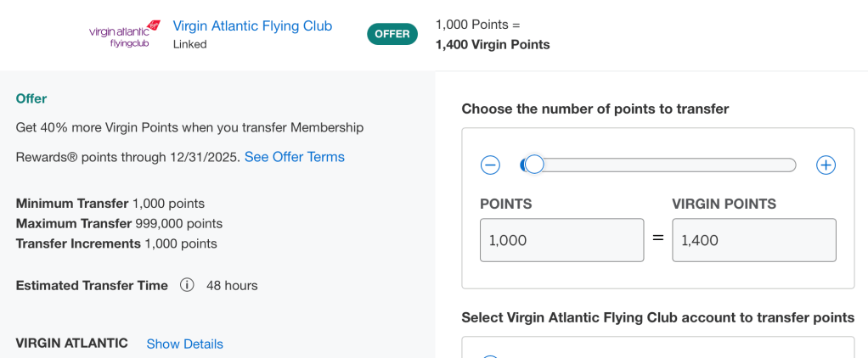The width and height of the screenshot is (868, 358).
Task: Open the See Offer Terms link
Action: tap(294, 157)
